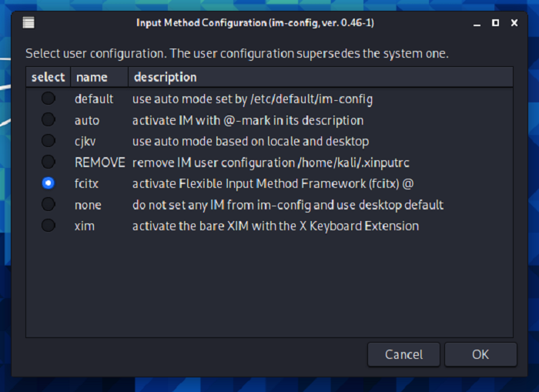Screen dimensions: 539x392
Task: Confirm with the OK button
Action: pyautogui.click(x=480, y=354)
